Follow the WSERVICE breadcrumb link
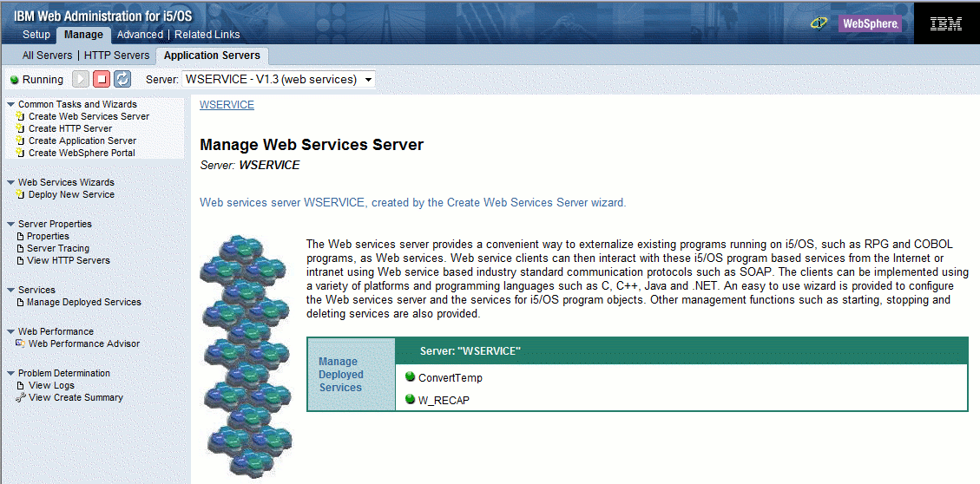 point(227,105)
